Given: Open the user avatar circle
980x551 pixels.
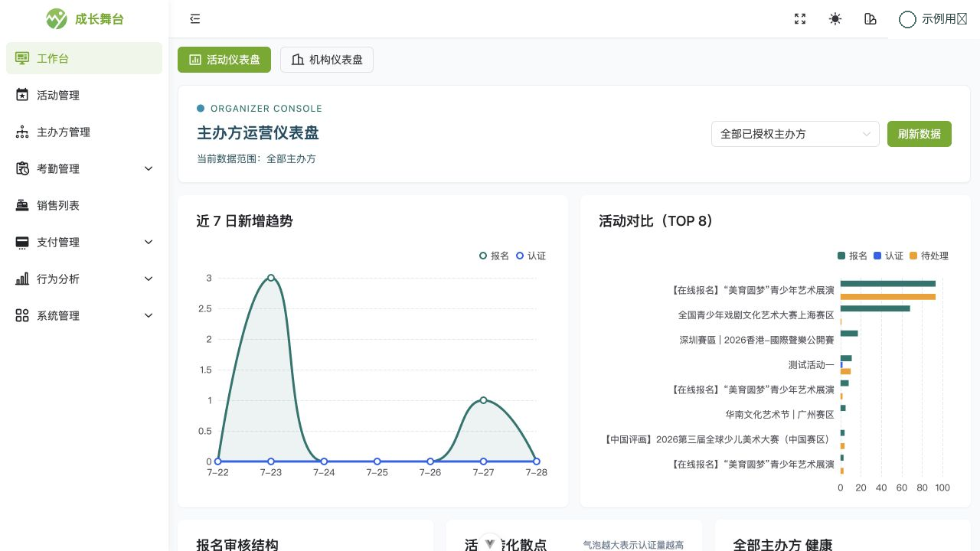Looking at the screenshot, I should pos(907,19).
